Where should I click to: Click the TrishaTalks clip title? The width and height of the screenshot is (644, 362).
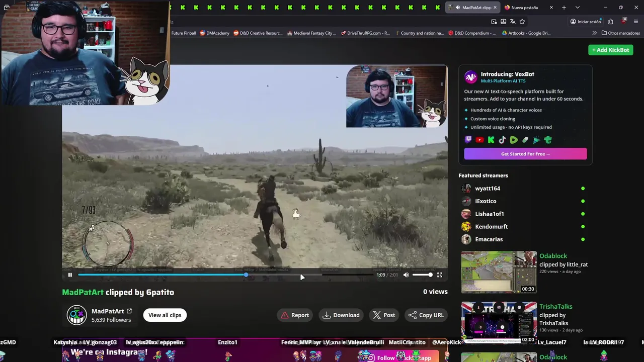556,307
